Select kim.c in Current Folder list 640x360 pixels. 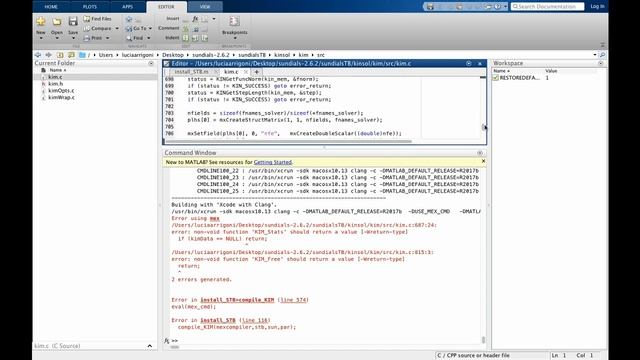pos(55,77)
